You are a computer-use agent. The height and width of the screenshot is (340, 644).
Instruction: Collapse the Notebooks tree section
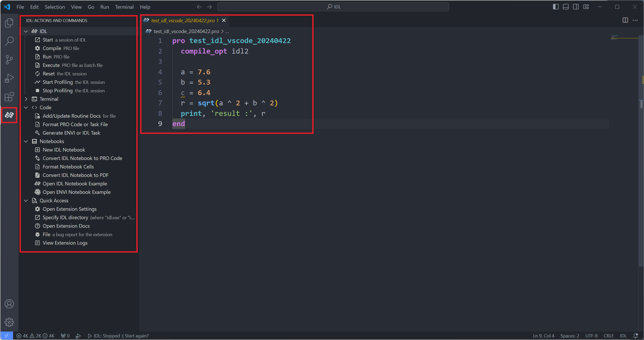tap(26, 141)
